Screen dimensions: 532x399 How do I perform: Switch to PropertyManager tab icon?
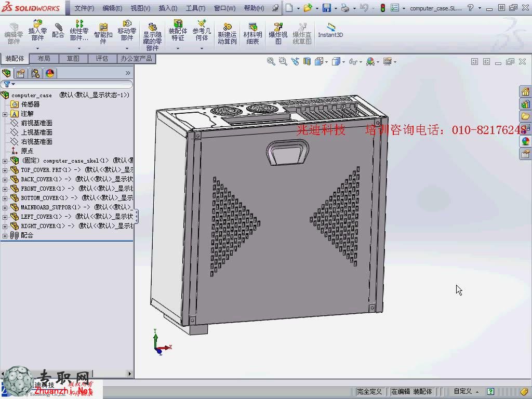coord(21,73)
